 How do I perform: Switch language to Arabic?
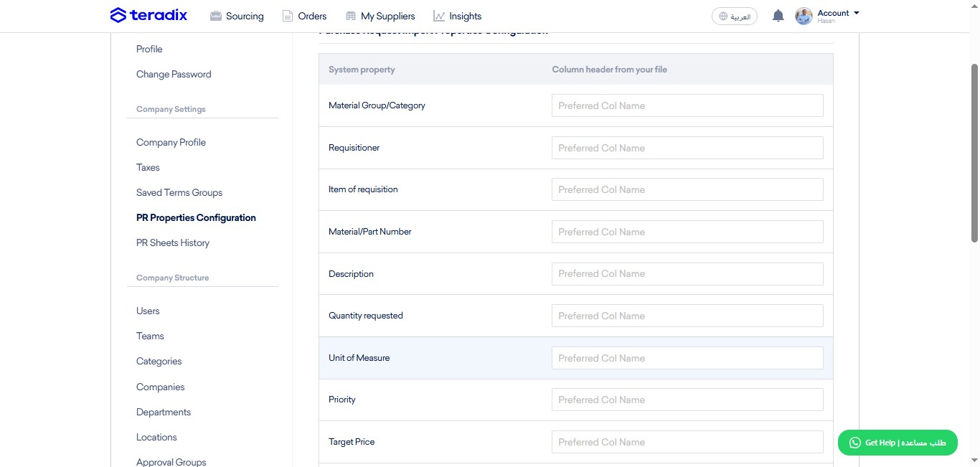[x=735, y=16]
